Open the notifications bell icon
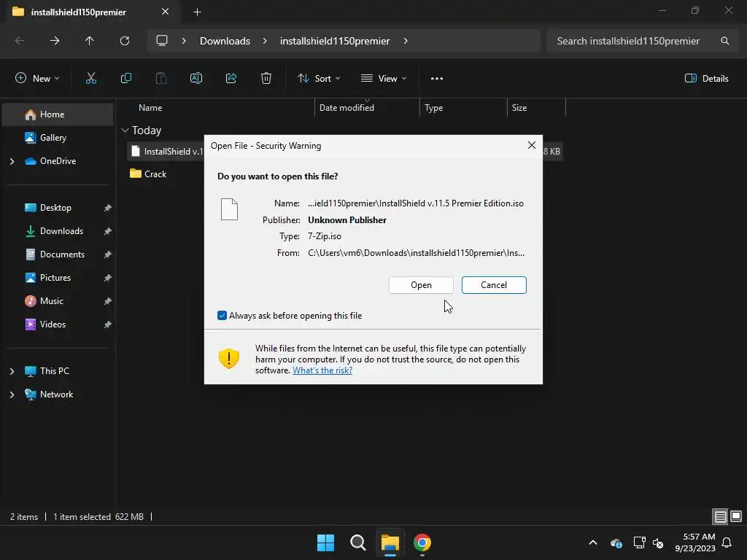Screen dimensions: 747x560 pyautogui.click(x=727, y=542)
